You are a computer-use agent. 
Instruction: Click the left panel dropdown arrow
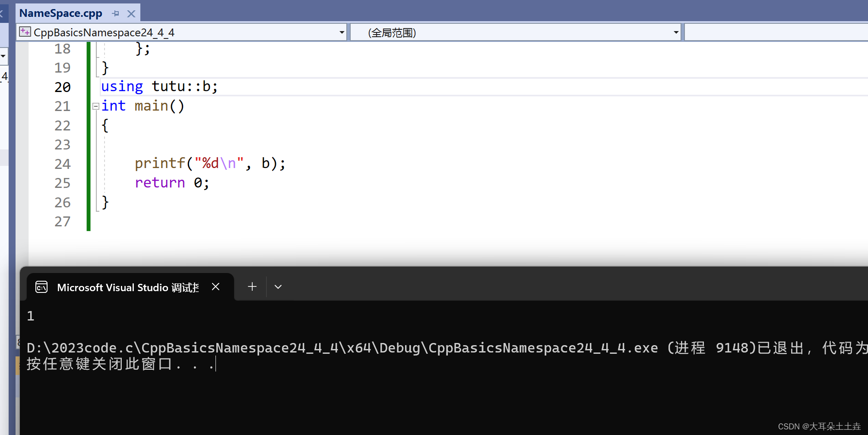3,56
